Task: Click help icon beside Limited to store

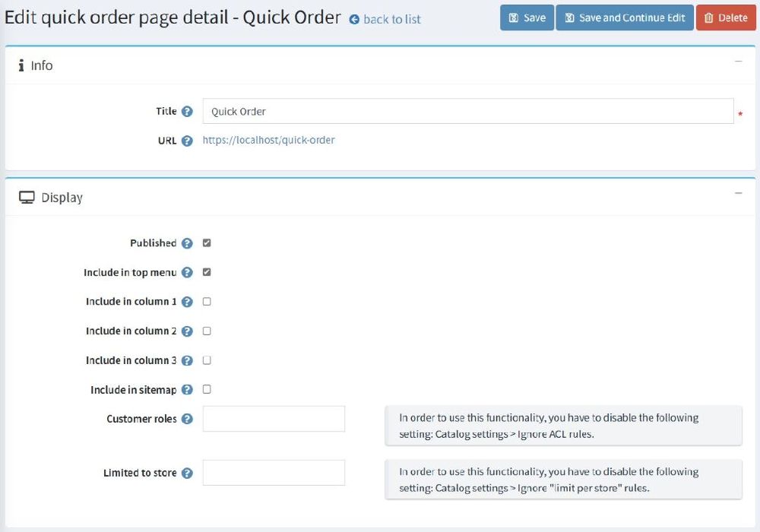Action: coord(187,473)
